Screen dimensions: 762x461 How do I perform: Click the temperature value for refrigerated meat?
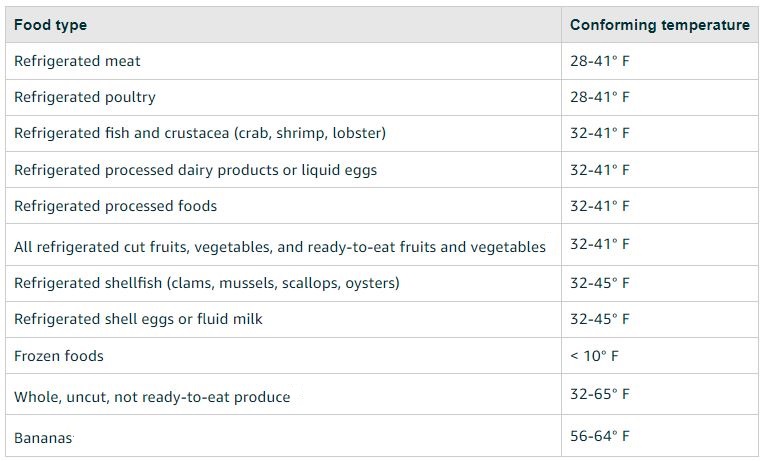[600, 61]
